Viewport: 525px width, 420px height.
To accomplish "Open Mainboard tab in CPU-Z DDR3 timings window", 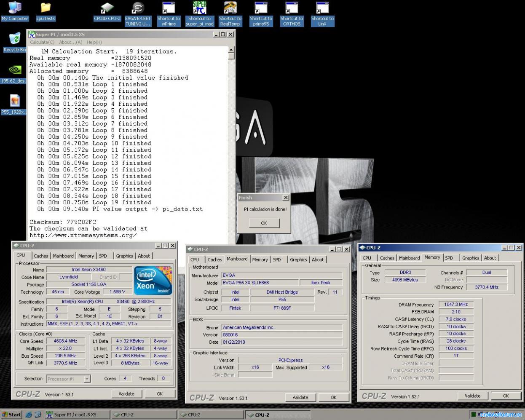I will pyautogui.click(x=410, y=258).
